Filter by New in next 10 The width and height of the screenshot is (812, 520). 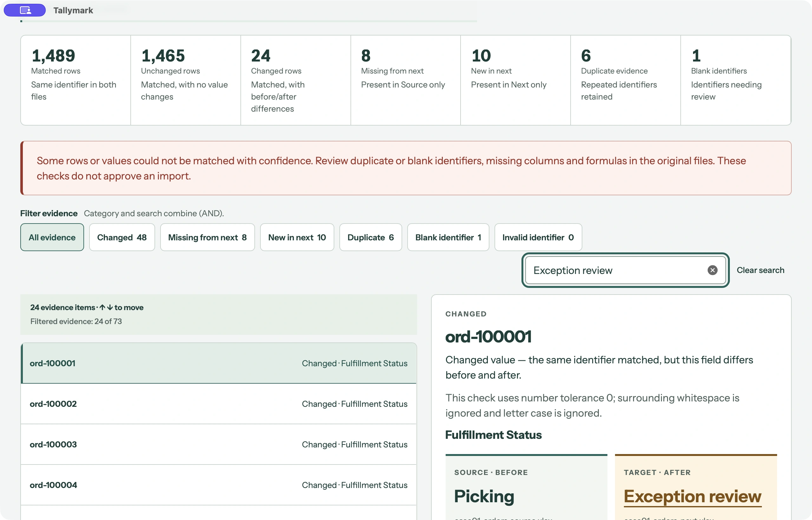click(x=297, y=237)
